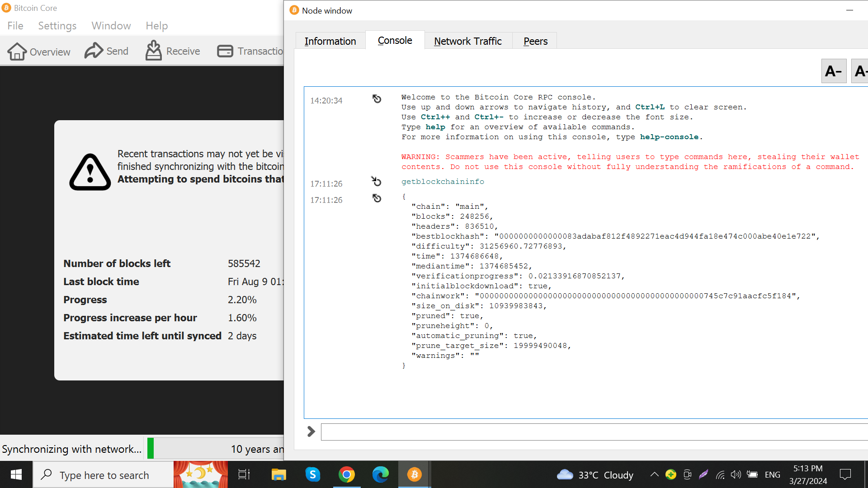Open File Explorer from taskbar
Viewport: 868px width, 488px height.
click(x=278, y=474)
